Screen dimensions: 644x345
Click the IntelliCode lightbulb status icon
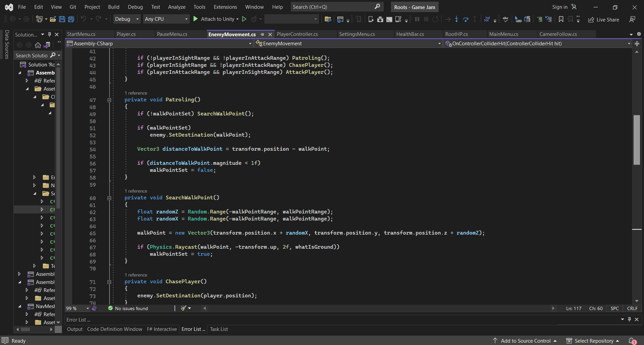point(94,308)
